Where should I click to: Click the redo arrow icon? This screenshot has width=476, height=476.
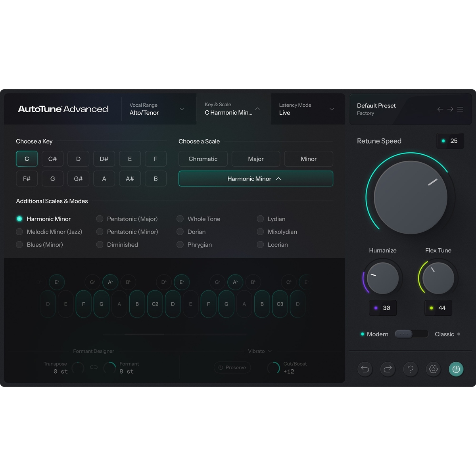[x=388, y=369]
